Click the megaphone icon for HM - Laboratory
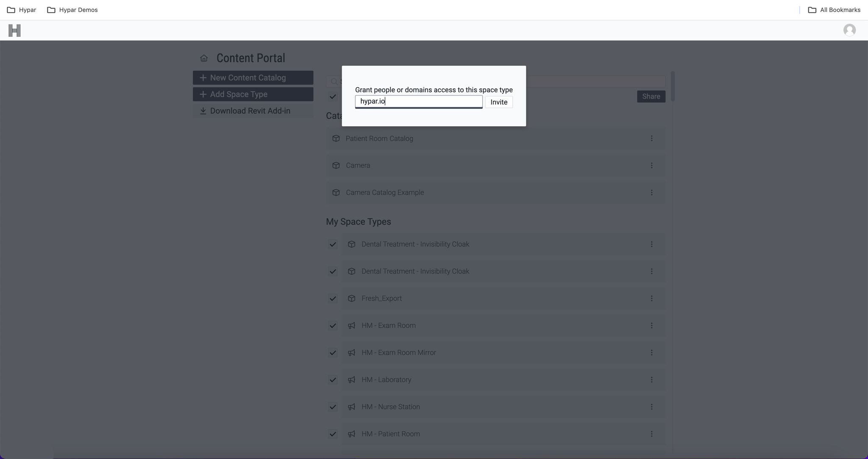 [351, 380]
